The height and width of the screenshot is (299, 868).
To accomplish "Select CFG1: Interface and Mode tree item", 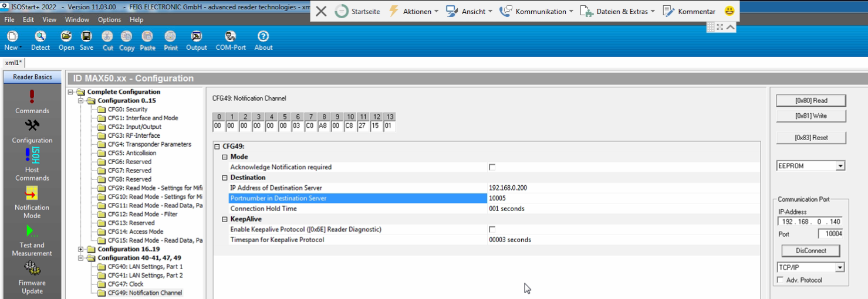I will pyautogui.click(x=143, y=118).
